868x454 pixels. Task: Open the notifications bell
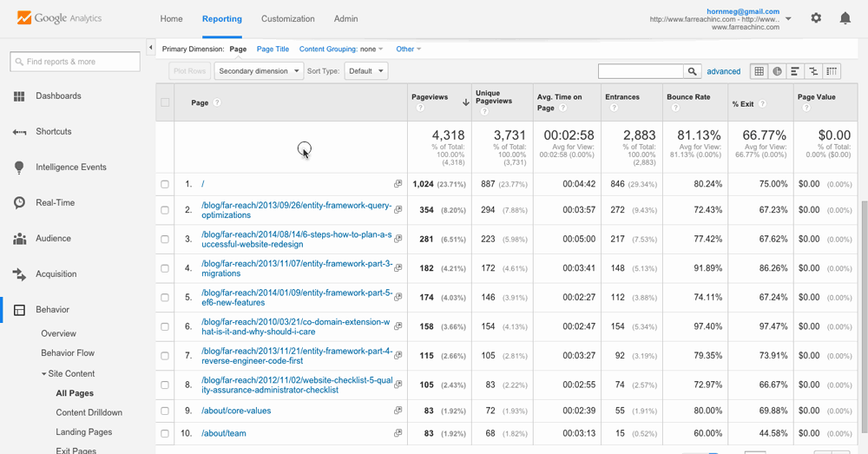pyautogui.click(x=845, y=18)
